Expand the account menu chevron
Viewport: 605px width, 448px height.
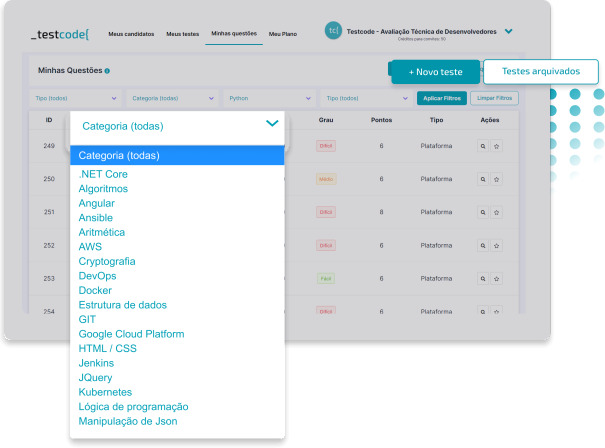point(509,31)
